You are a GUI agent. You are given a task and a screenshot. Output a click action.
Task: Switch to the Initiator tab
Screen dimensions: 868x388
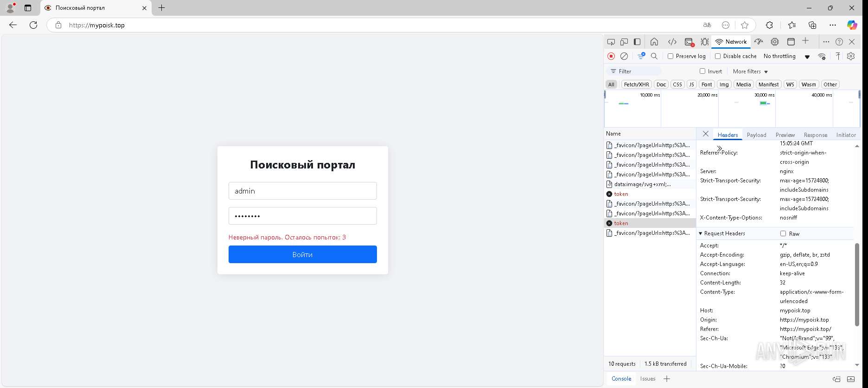(x=846, y=135)
